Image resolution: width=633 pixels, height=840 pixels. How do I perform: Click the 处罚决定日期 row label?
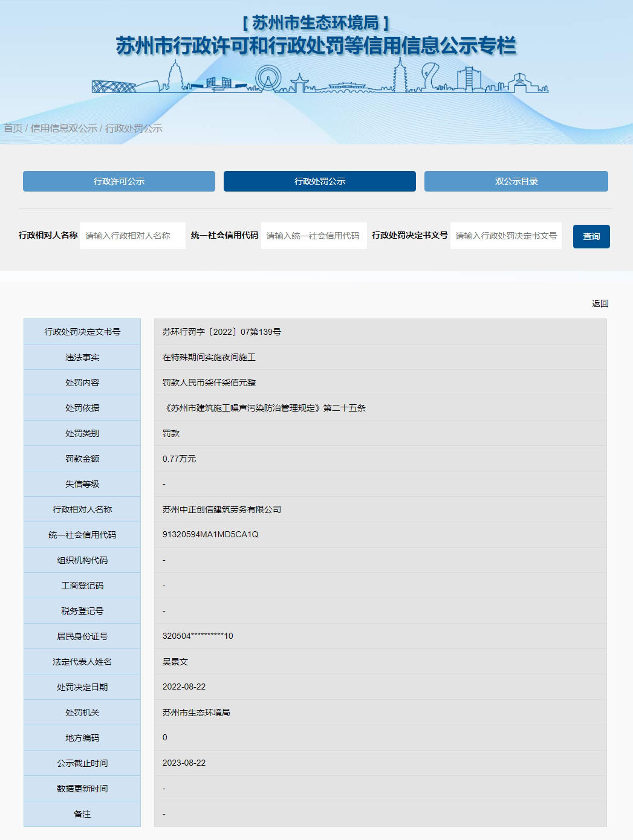coord(82,687)
